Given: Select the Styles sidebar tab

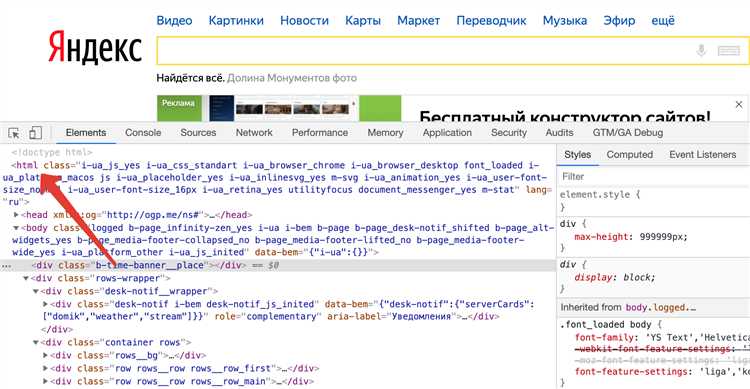Looking at the screenshot, I should click(577, 155).
